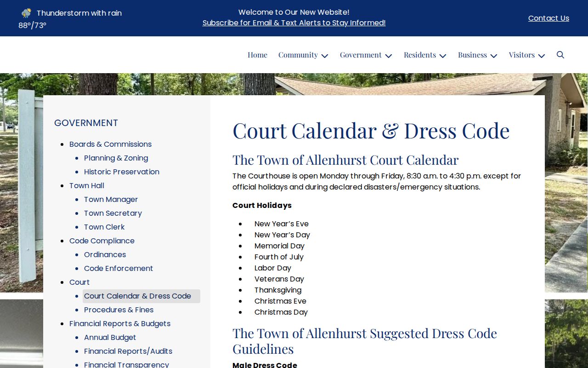Click the thunderstorm weather icon
588x368 pixels.
click(27, 13)
